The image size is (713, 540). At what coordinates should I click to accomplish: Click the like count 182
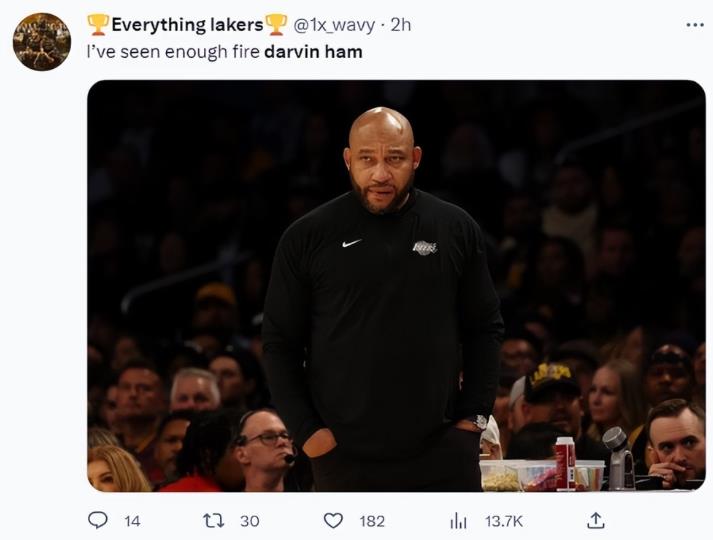click(x=372, y=521)
